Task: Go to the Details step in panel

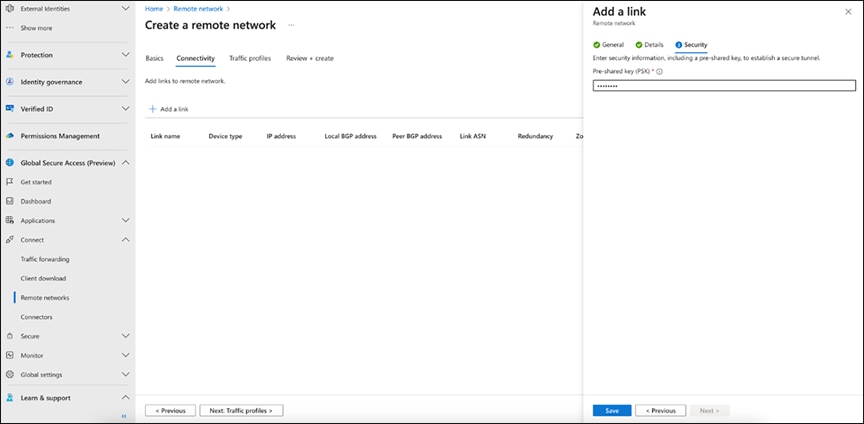Action: [x=649, y=45]
